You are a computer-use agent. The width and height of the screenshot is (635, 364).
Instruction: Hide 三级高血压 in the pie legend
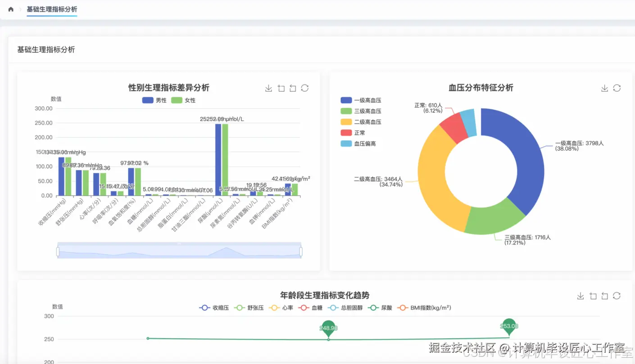point(361,111)
